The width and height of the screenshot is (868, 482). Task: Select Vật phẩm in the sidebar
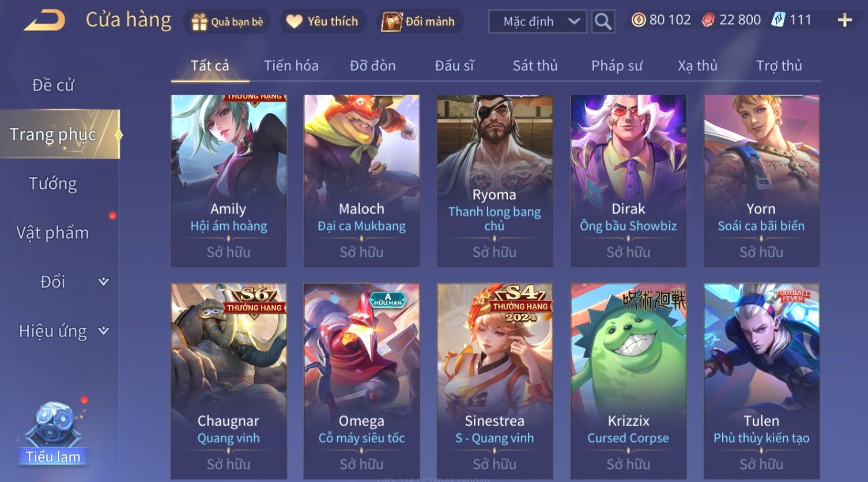click(x=53, y=233)
